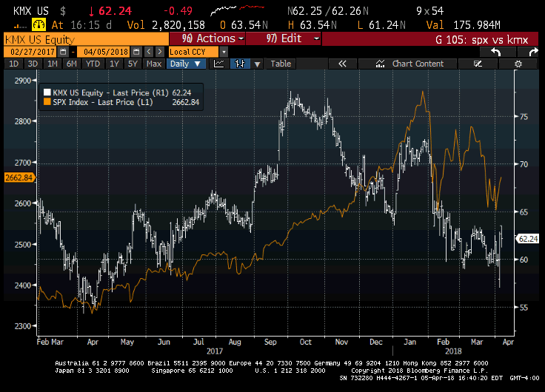Open the start date calendar picker

point(63,52)
